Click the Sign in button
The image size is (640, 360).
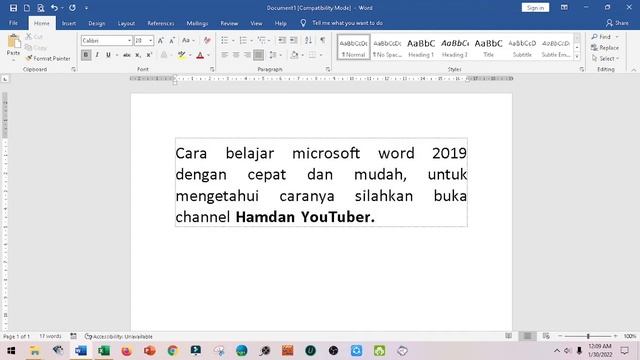[535, 7]
